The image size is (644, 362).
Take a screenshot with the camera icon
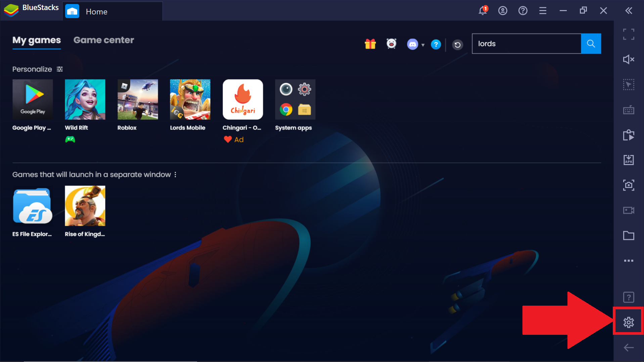click(x=629, y=185)
